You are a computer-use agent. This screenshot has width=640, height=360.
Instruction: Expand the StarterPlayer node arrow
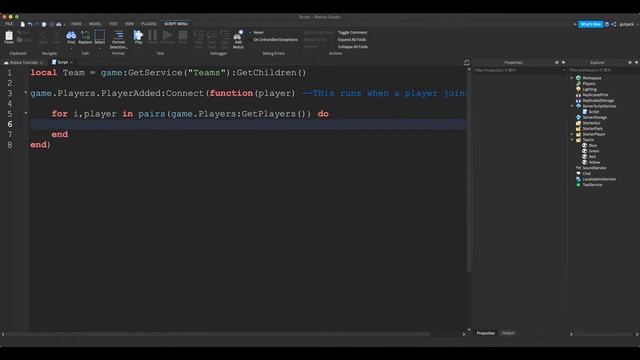572,134
